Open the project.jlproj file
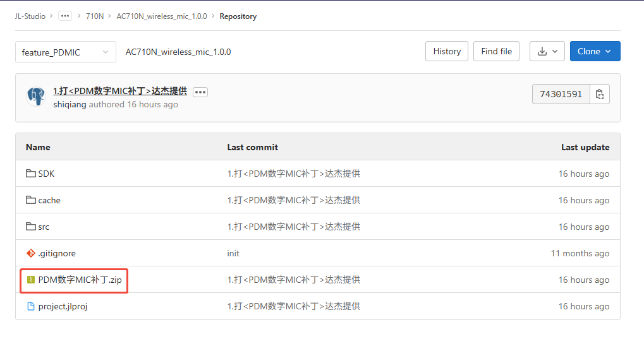This screenshot has width=644, height=339. click(63, 307)
